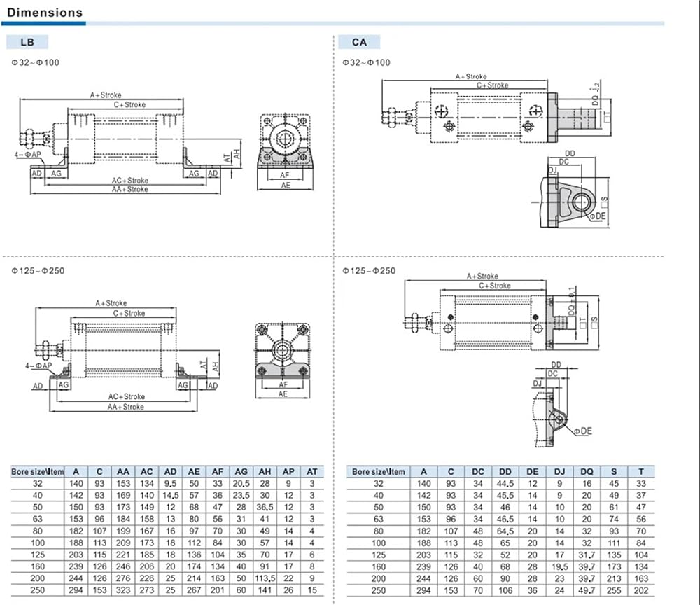Click "C+Stroke" in the CA Φ125~Φ250 drawing
Screen dimensions: 700x605
(x=495, y=286)
